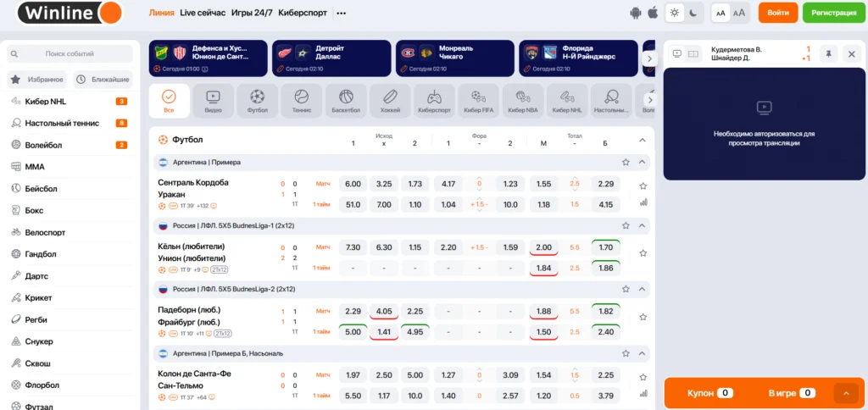Open statistics icon for Сентраль Кордоба match
868x410 pixels.
coord(643,202)
